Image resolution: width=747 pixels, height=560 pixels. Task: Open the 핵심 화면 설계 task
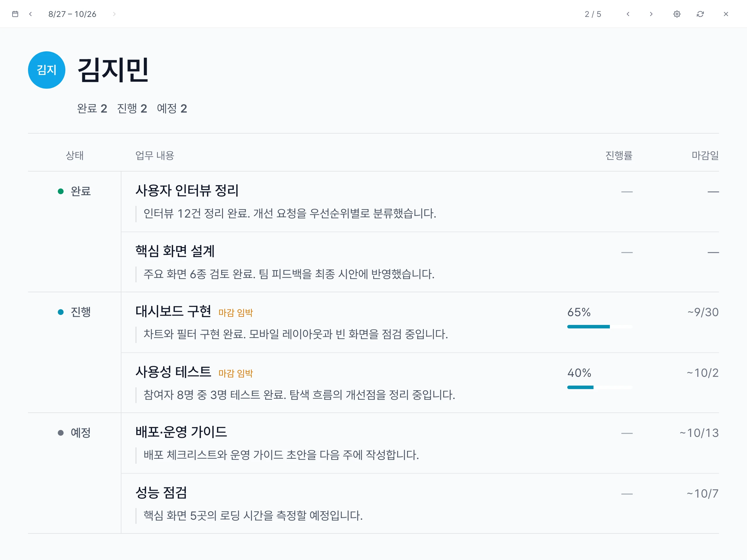[x=175, y=251]
